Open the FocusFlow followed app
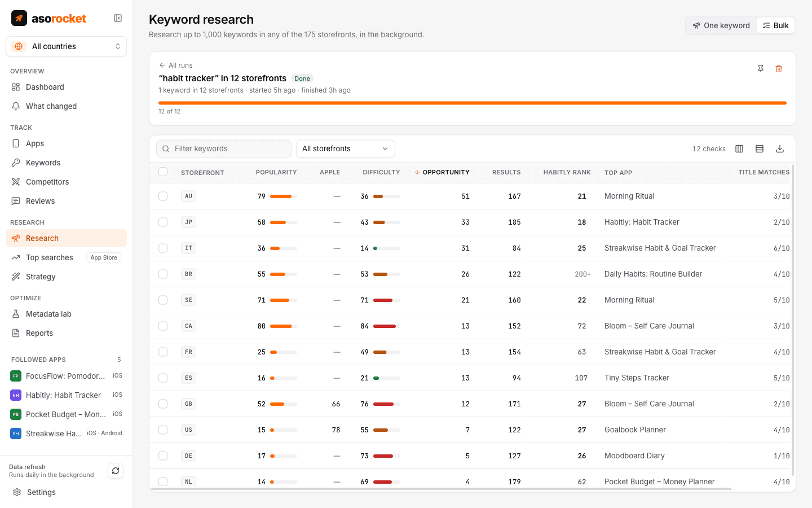Image resolution: width=812 pixels, height=508 pixels. pos(67,376)
